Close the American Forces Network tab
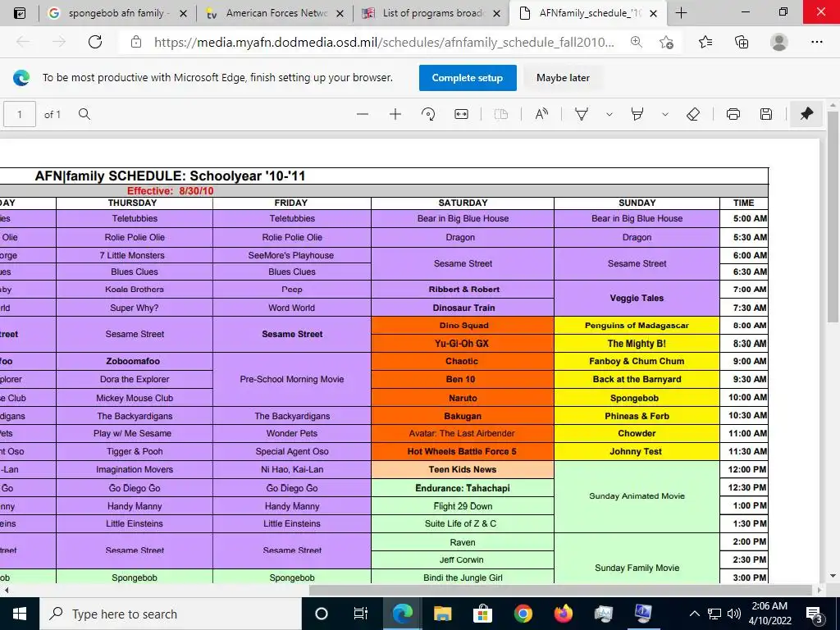 340,13
